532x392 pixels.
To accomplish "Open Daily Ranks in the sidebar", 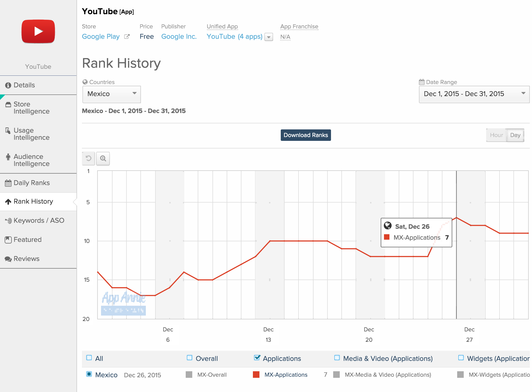I will 32,183.
